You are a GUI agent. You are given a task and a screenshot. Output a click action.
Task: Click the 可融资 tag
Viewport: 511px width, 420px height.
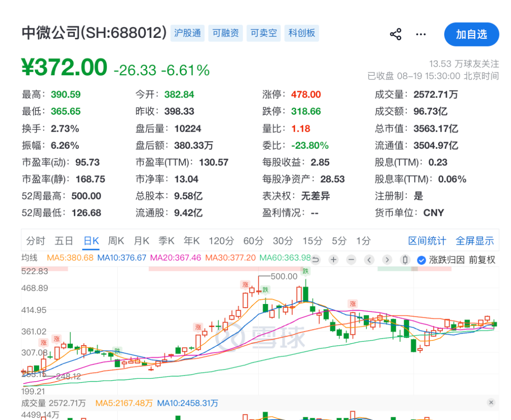point(226,33)
